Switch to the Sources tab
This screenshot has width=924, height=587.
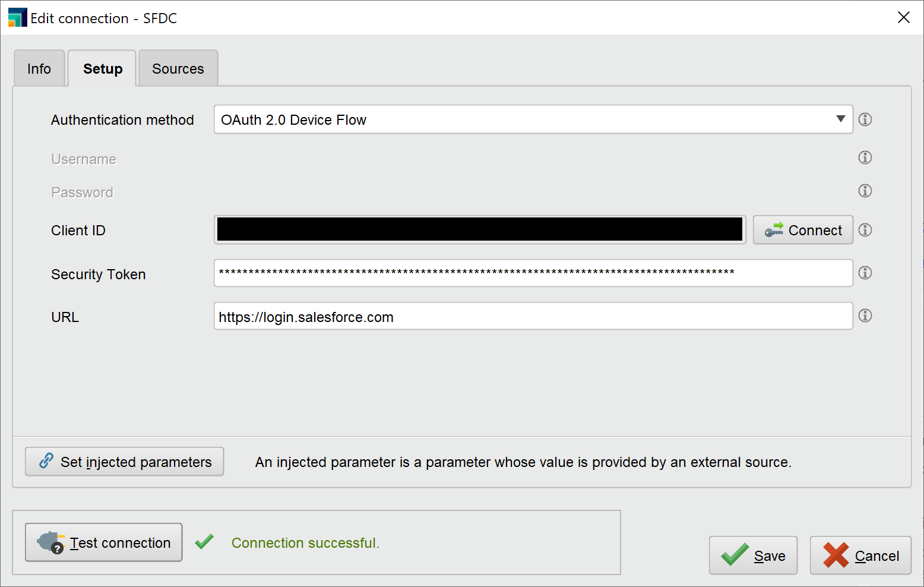tap(178, 68)
